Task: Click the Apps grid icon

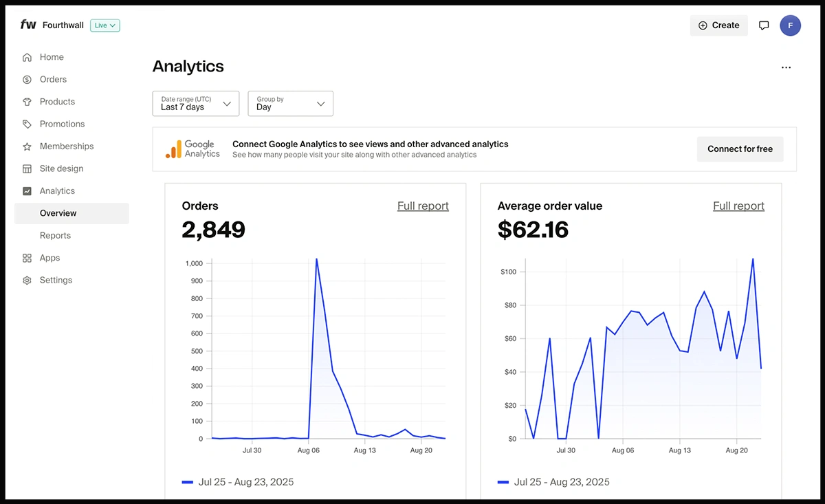Action: click(27, 259)
